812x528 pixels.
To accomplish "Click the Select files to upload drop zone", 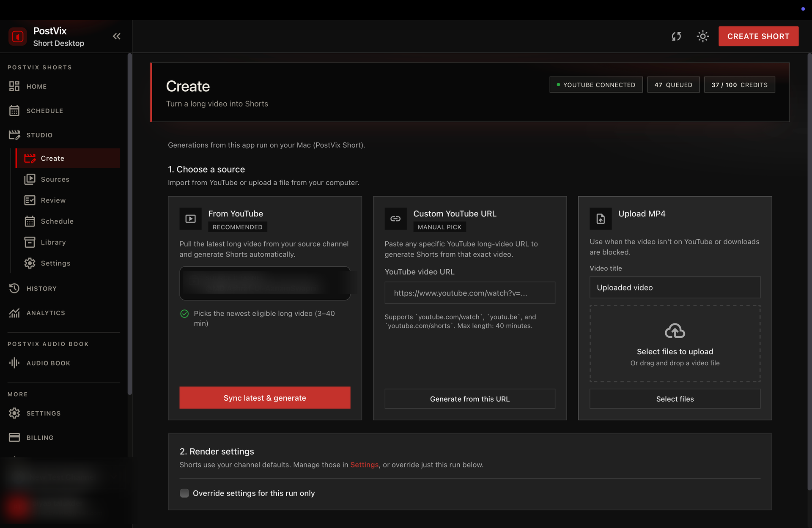I will click(x=675, y=344).
